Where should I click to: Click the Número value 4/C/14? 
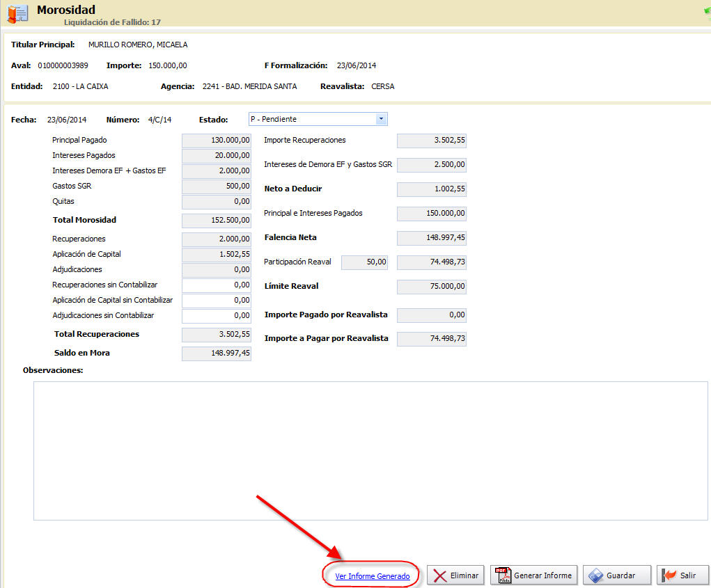[x=159, y=120]
